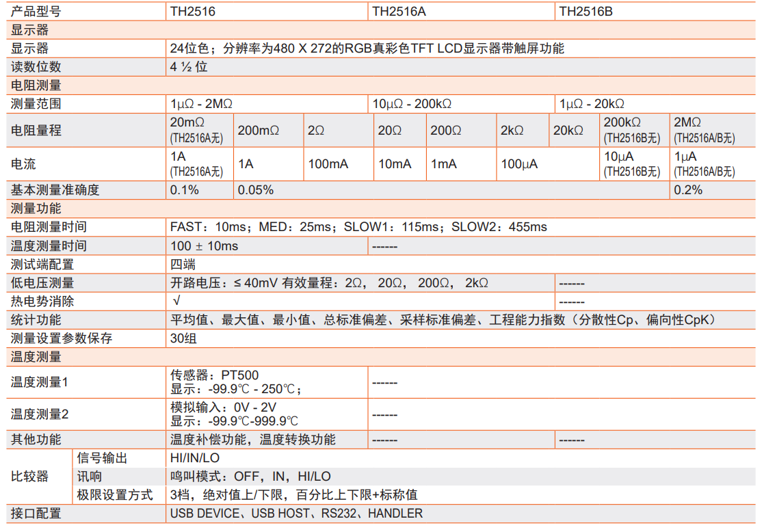Click the check mark in 热电势消除 row
Screen dimensions: 762x532
[x=176, y=302]
